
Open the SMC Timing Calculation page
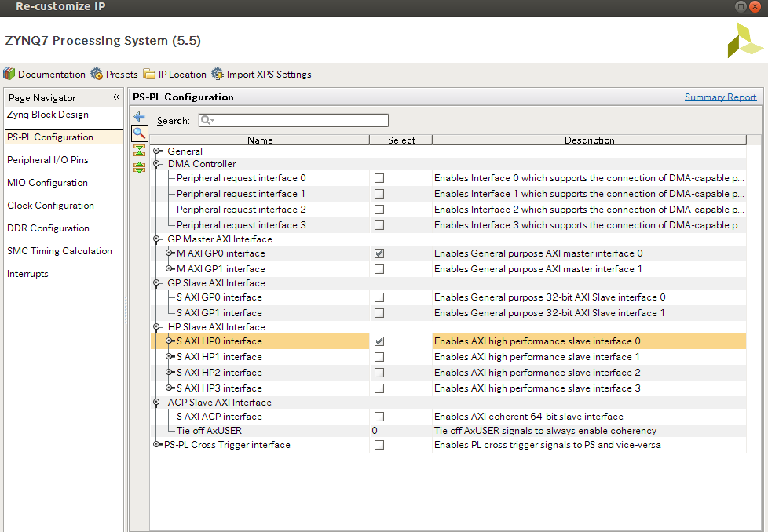[60, 251]
